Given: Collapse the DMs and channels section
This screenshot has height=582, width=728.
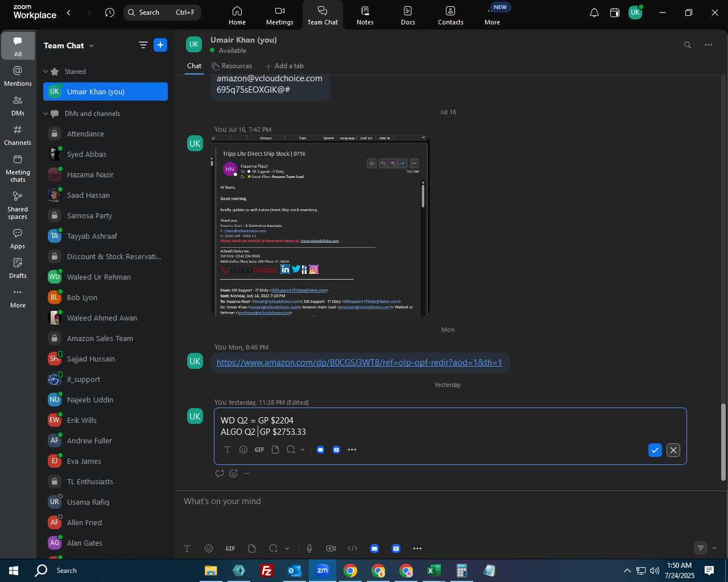Looking at the screenshot, I should (45, 114).
